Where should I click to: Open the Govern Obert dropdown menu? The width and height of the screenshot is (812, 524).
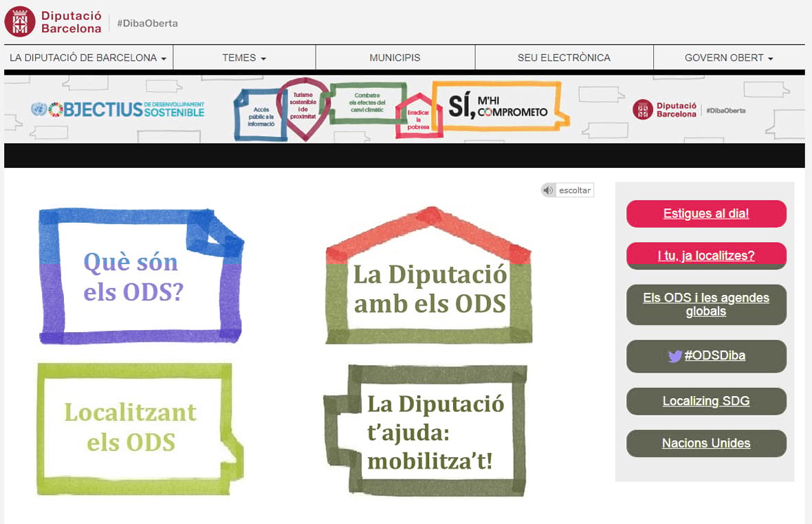click(x=729, y=58)
